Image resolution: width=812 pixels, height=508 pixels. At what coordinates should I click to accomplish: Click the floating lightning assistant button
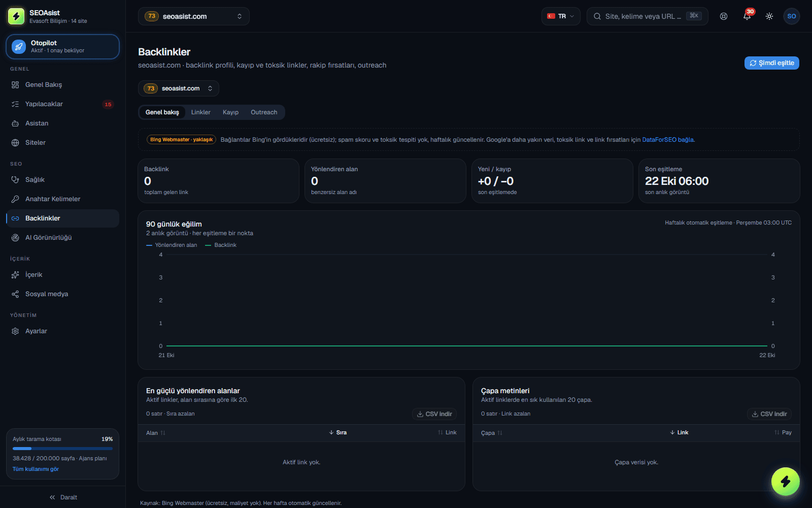[x=785, y=481]
